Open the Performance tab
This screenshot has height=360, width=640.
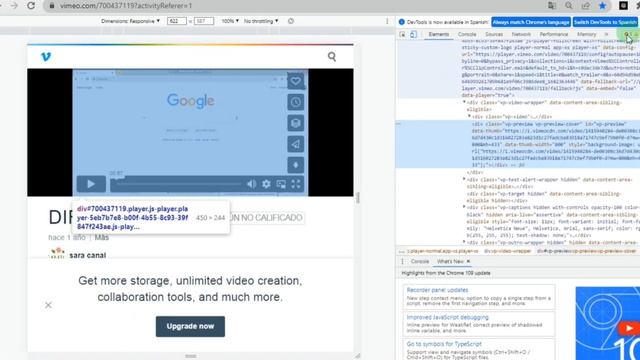coord(553,34)
